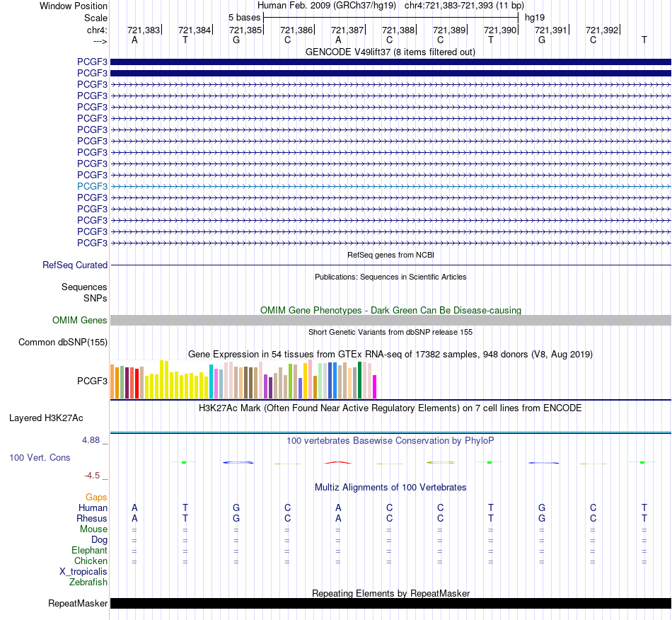
Task: Click the gray OMIM Genes bar
Action: click(390, 321)
